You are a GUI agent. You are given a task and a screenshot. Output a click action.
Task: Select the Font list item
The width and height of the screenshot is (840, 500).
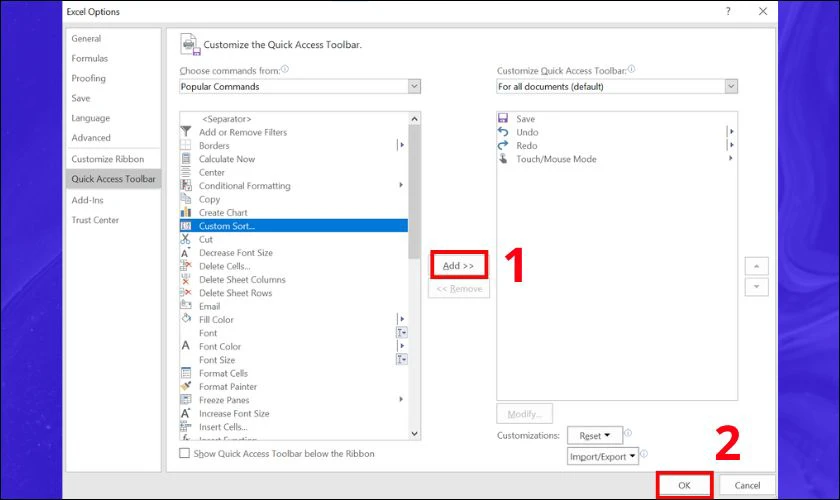tap(294, 333)
